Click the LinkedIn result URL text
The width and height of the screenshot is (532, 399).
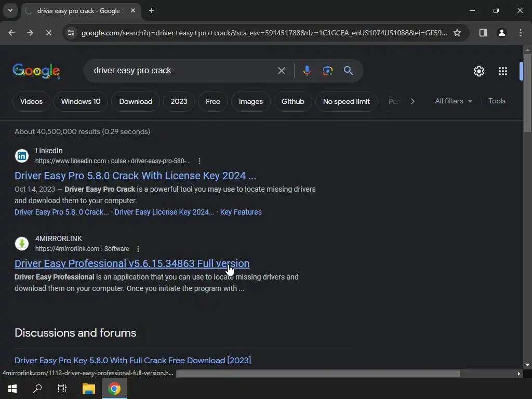(113, 161)
